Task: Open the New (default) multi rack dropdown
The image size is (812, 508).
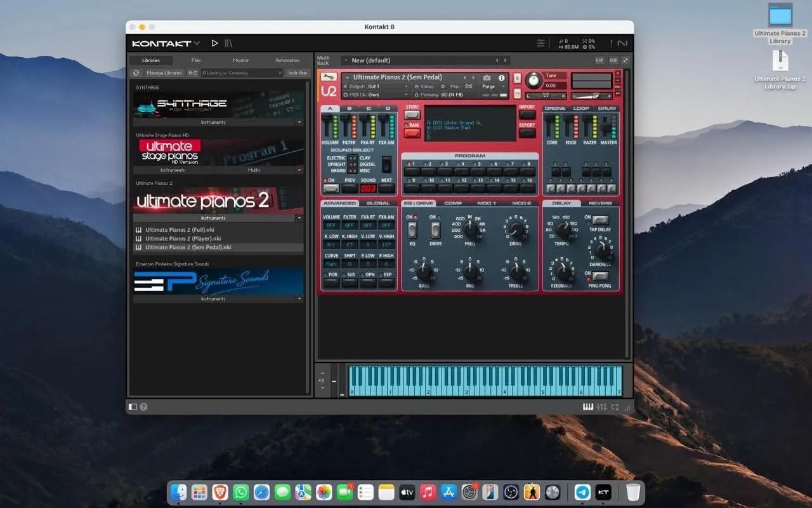Action: (x=425, y=60)
